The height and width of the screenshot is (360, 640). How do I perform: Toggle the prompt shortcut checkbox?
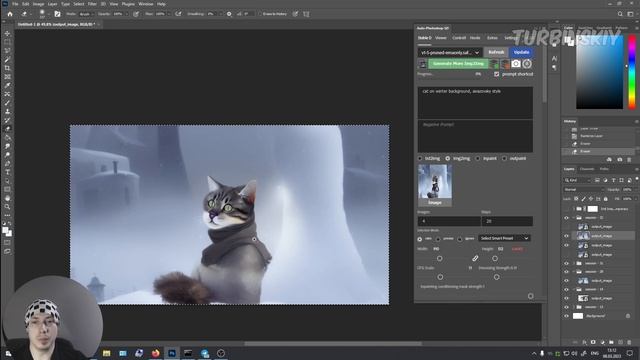tap(496, 74)
